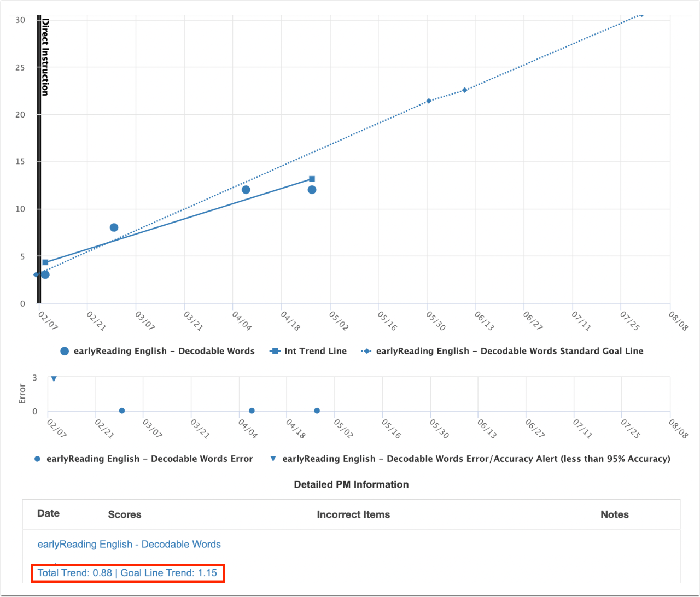Sort the table by the Date column

[48, 513]
